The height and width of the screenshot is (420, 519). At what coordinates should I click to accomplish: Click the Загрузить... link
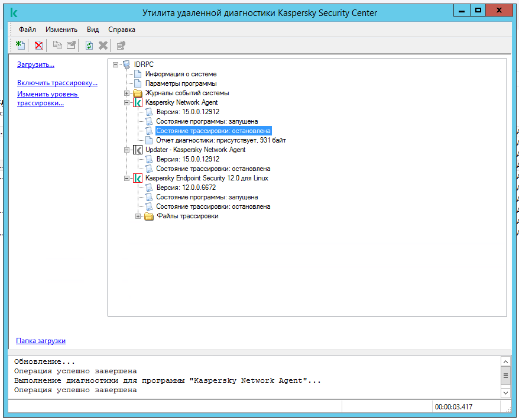[35, 64]
